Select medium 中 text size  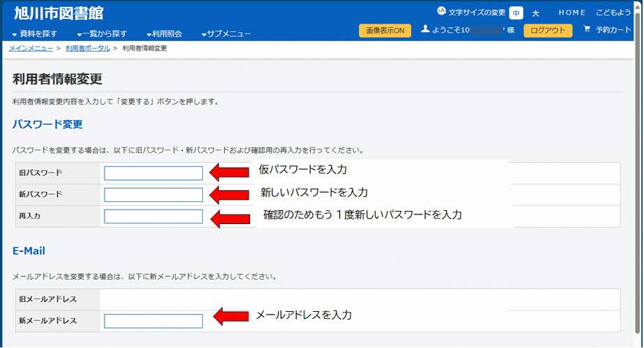point(516,13)
